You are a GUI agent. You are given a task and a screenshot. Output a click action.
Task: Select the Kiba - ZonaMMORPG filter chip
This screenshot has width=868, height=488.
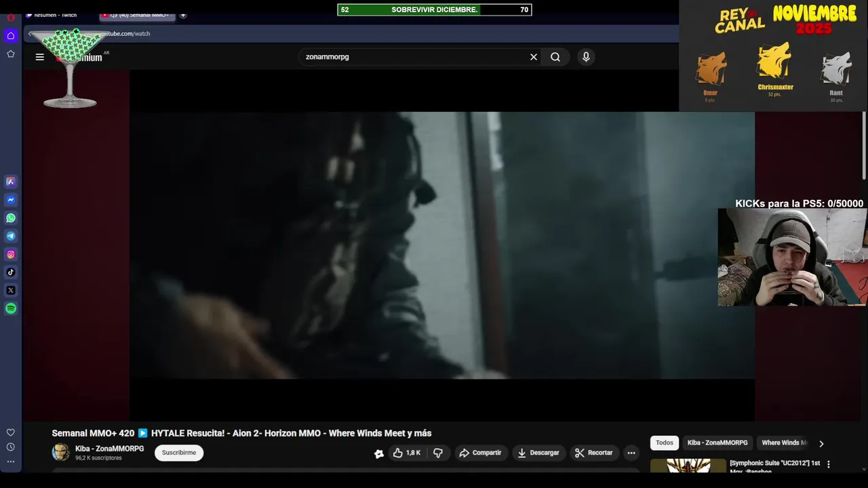click(x=717, y=443)
